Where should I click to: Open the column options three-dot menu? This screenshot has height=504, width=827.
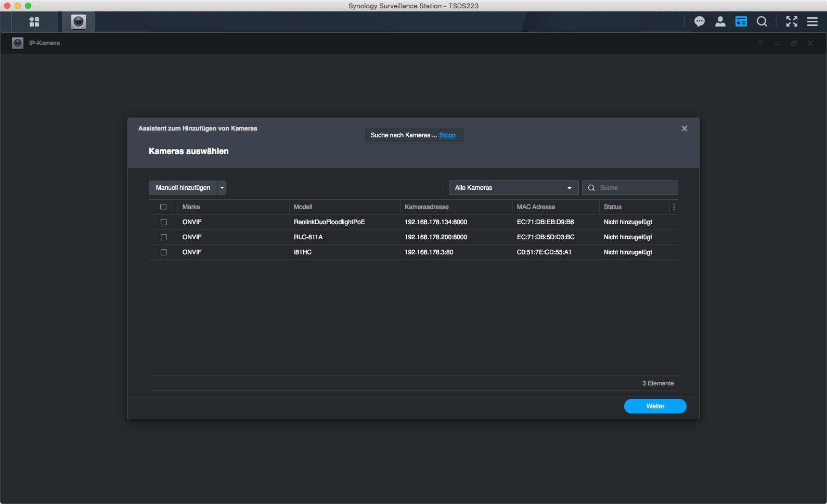tap(674, 207)
